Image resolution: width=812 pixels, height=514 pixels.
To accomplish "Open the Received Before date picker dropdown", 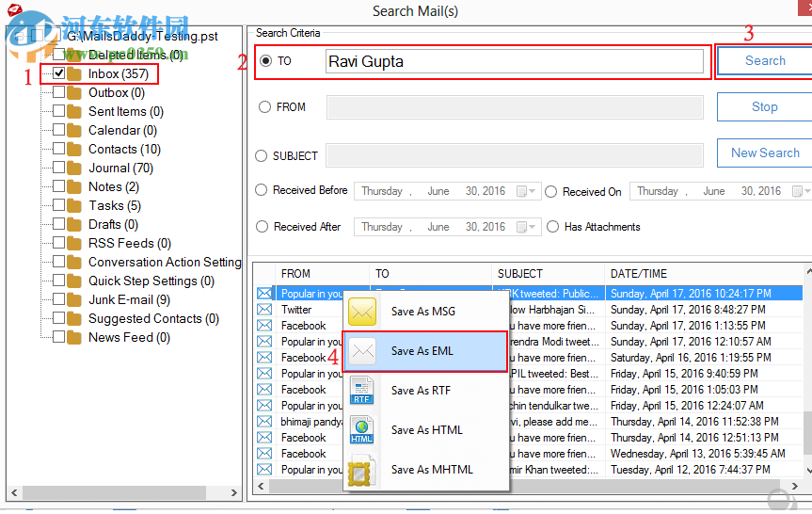I will [526, 191].
